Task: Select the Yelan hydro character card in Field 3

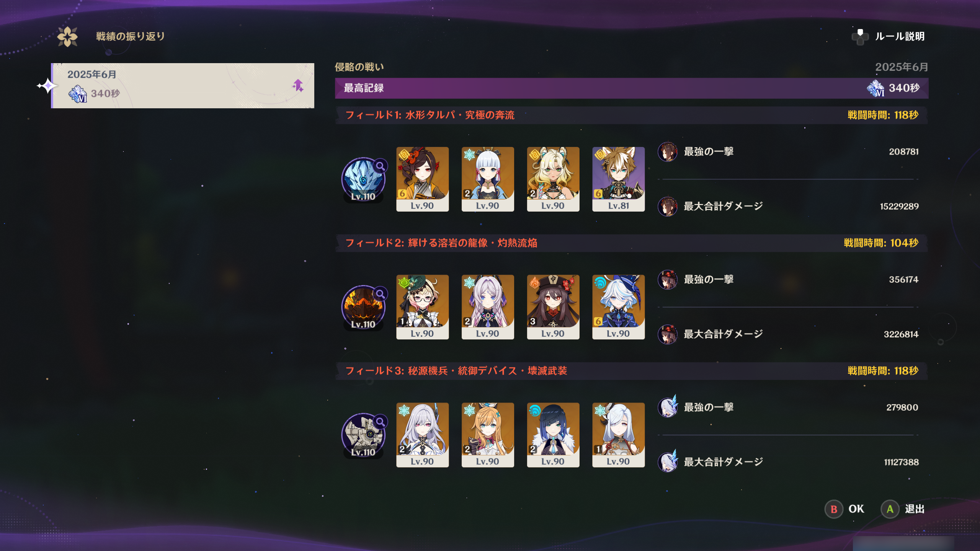Action: 553,435
